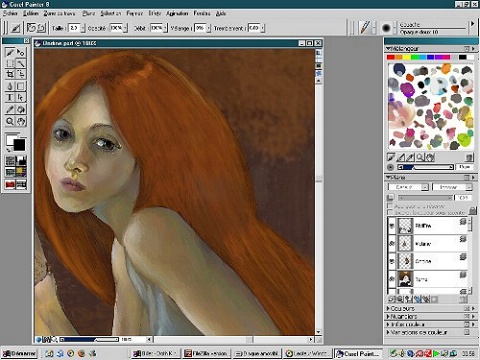The width and height of the screenshot is (480, 360).
Task: Toggle visibility of the top layer
Action: coord(392,226)
